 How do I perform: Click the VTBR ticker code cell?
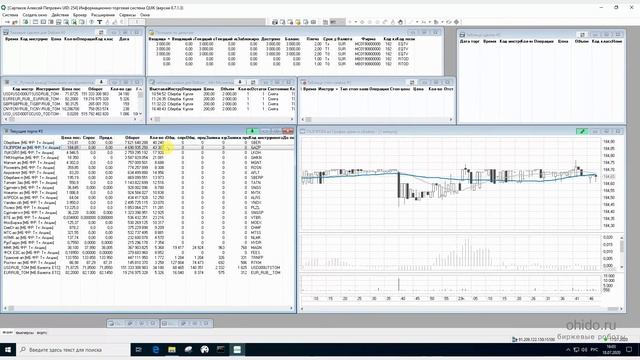click(x=256, y=218)
